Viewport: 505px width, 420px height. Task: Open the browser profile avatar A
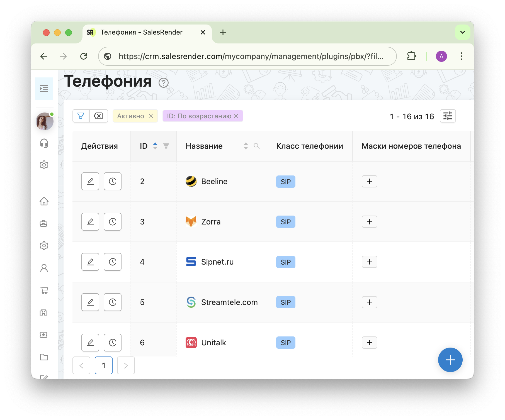pyautogui.click(x=441, y=56)
